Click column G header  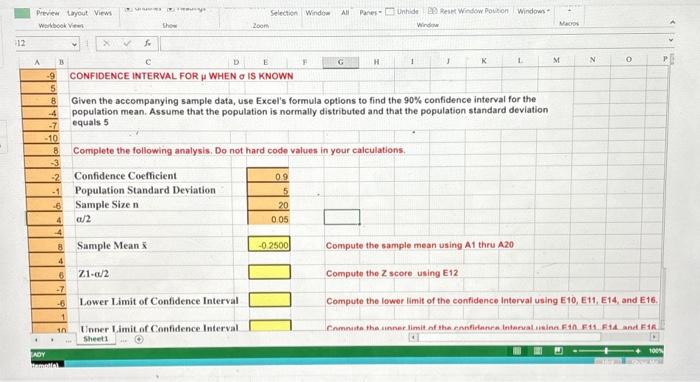pyautogui.click(x=341, y=62)
